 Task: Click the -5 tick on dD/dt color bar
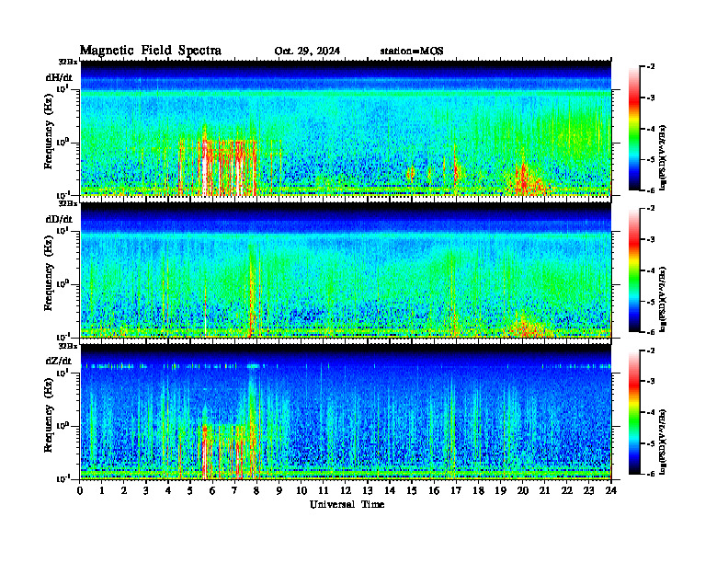tap(651, 302)
